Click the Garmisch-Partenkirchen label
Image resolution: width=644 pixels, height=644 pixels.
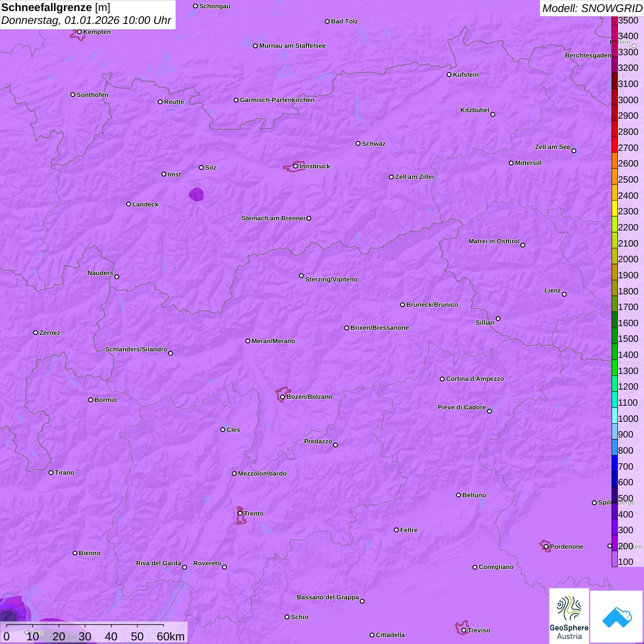tap(277, 100)
